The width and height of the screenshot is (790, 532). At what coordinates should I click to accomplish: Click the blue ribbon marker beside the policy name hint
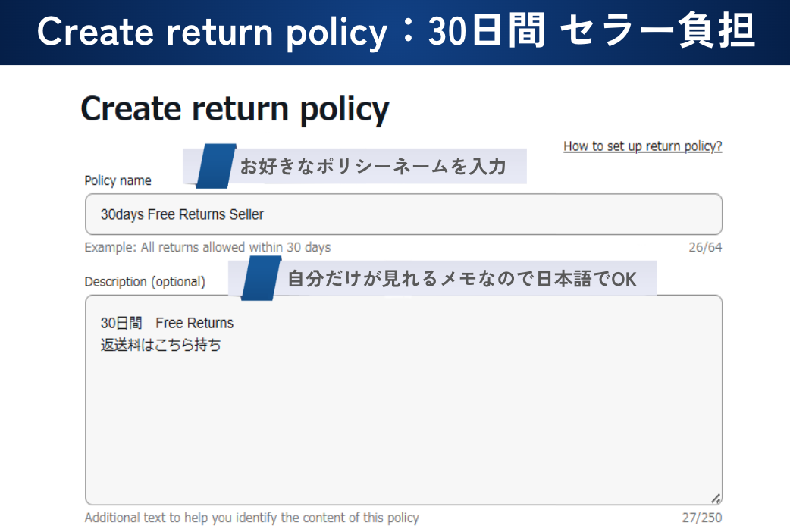point(216,165)
